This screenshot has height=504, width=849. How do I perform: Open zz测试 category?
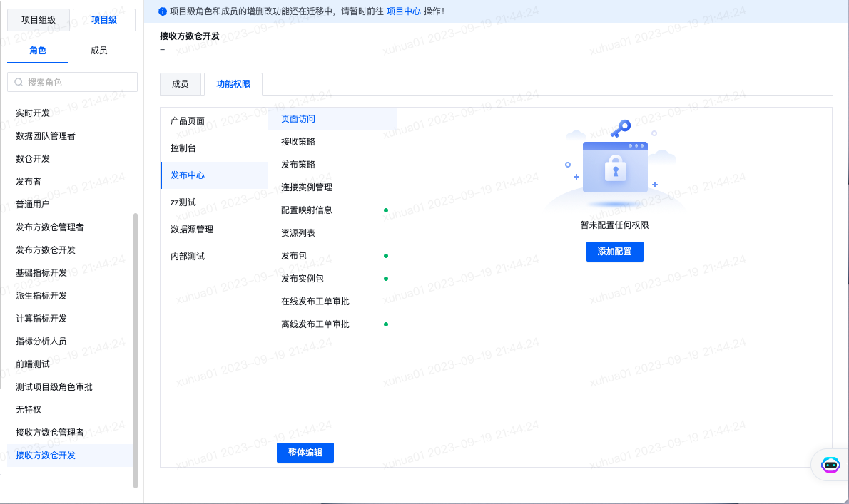(215, 202)
